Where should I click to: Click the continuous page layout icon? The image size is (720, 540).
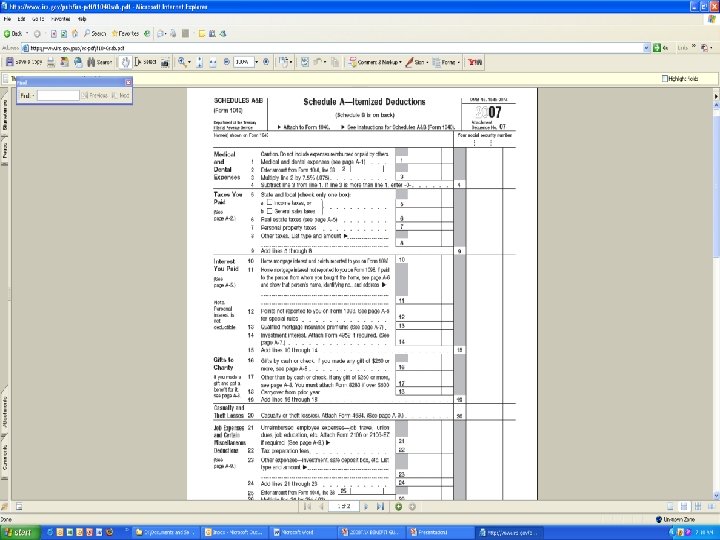684,506
